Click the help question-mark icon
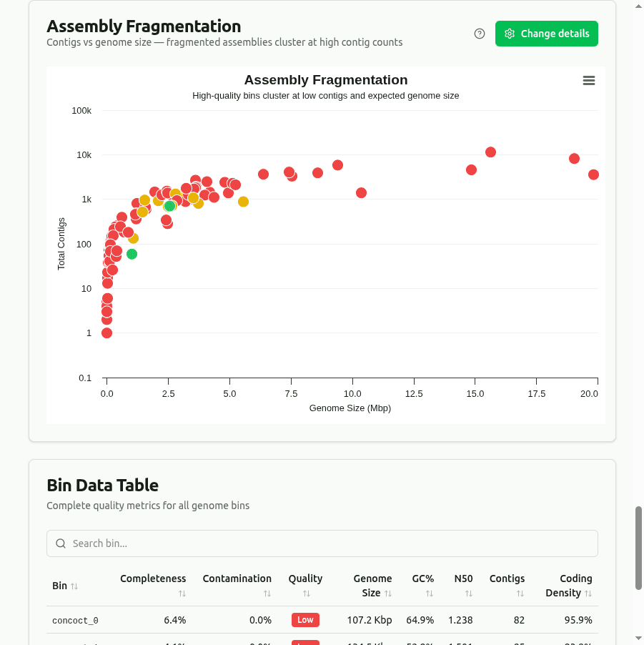 (x=479, y=34)
